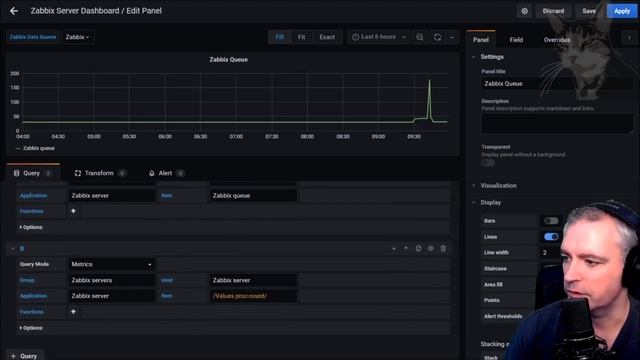
Task: Enable the Bars display switch
Action: click(x=551, y=221)
